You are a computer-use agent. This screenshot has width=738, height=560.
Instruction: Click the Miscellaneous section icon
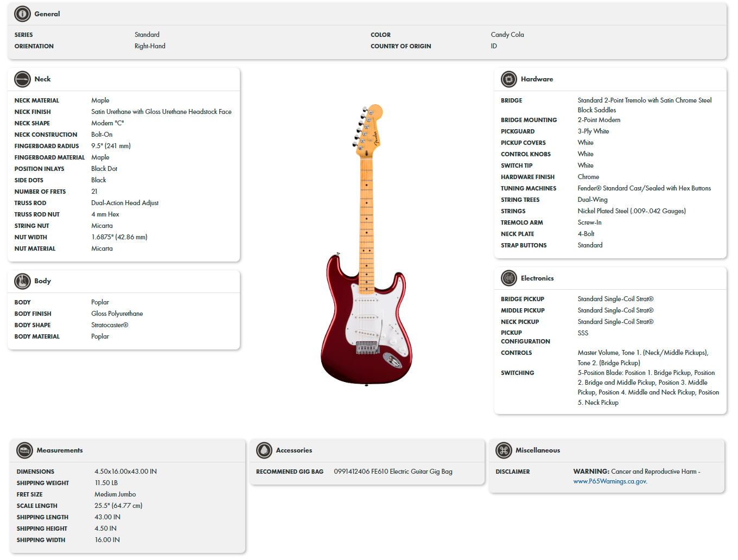click(504, 450)
